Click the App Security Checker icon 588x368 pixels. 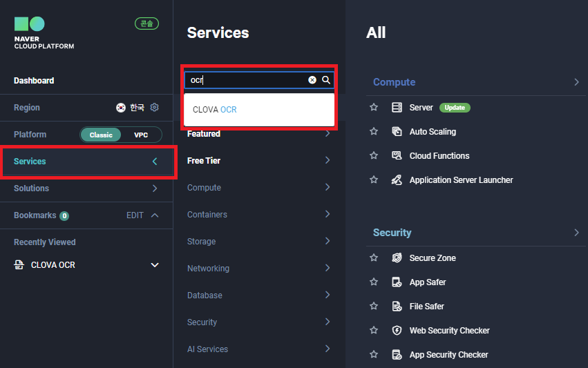[x=397, y=354]
